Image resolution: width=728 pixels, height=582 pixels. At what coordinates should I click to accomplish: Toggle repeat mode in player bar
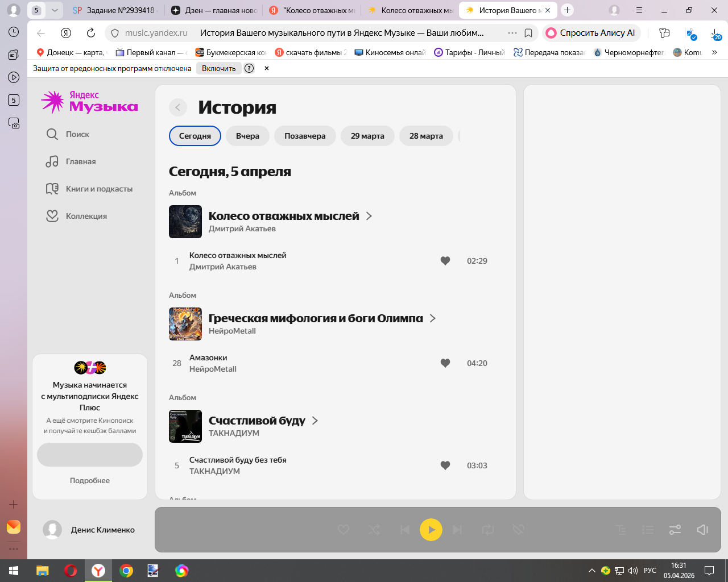488,530
